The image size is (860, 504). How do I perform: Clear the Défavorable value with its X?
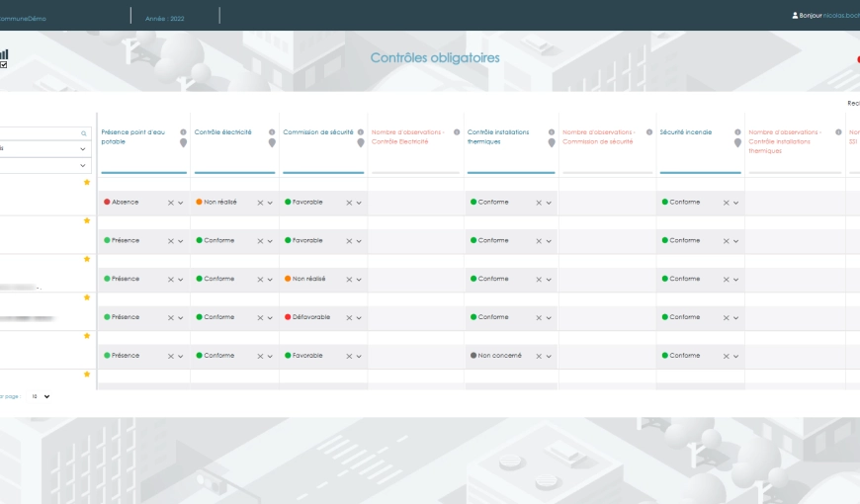pyautogui.click(x=349, y=318)
